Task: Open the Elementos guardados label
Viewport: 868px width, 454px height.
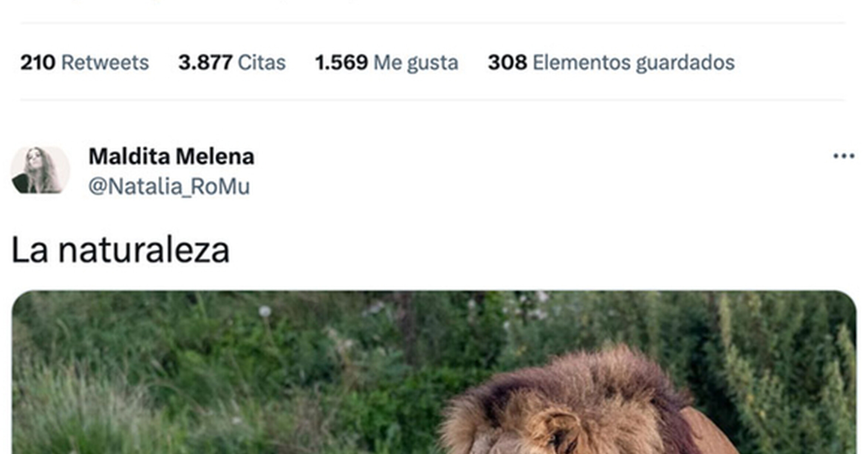Action: click(633, 63)
